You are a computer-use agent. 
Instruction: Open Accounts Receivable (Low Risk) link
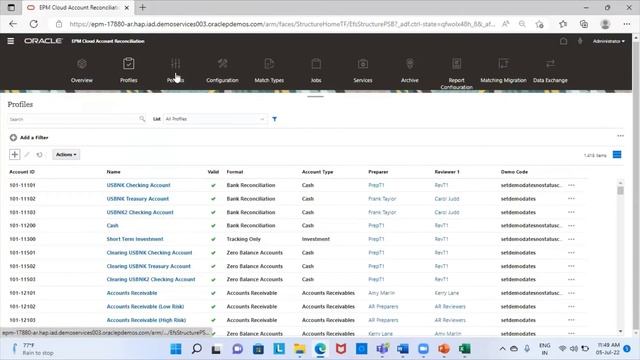[145, 307]
